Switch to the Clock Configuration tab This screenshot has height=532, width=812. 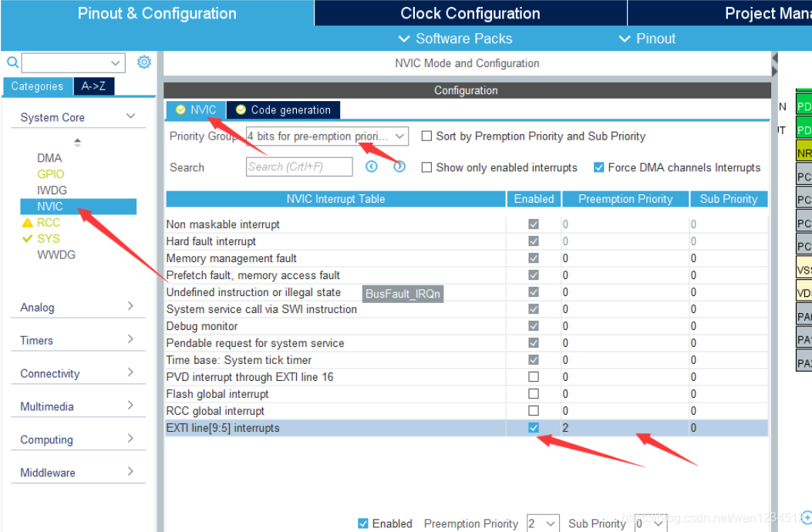coord(470,13)
